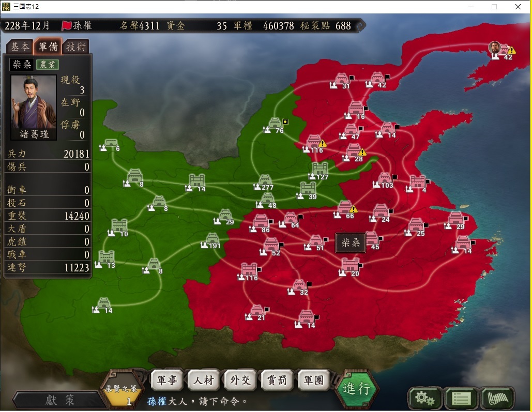Select the red city marked 64
The height and width of the screenshot is (412, 532).
pyautogui.click(x=291, y=219)
